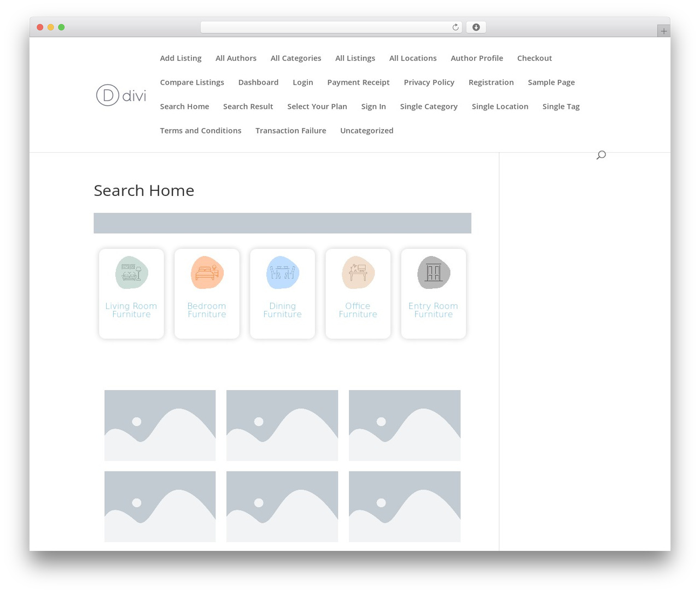Screen dimensions: 700x593
Task: Open the Sample Page menu item
Action: [x=551, y=82]
